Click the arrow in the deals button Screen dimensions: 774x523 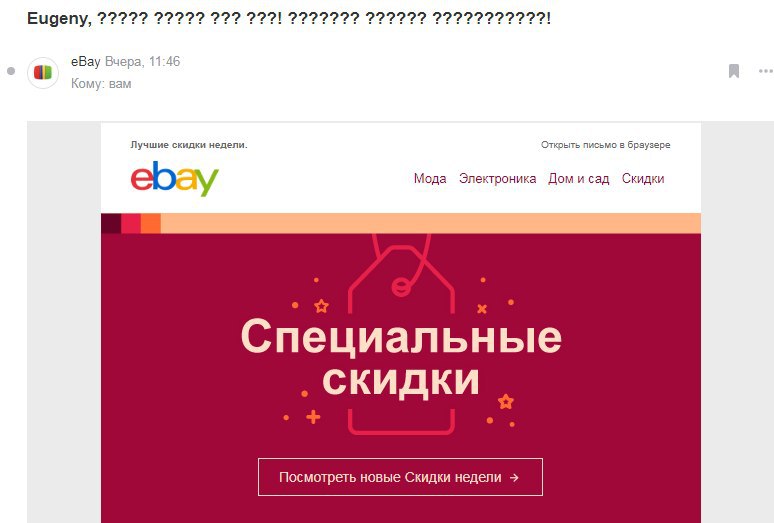514,478
